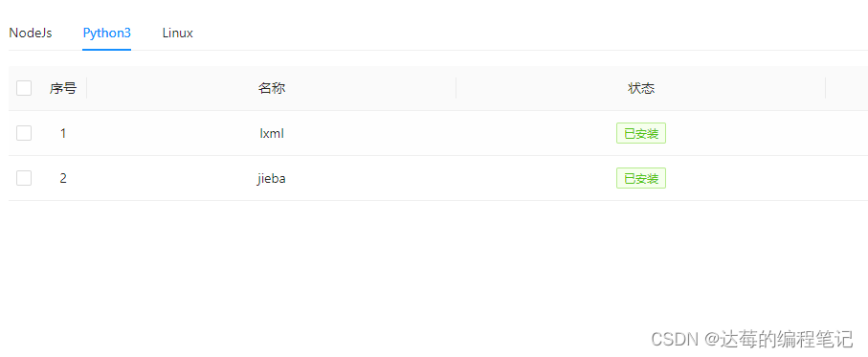Viewport: 868px width, 357px height.
Task: Select the Python3 tab
Action: point(107,33)
